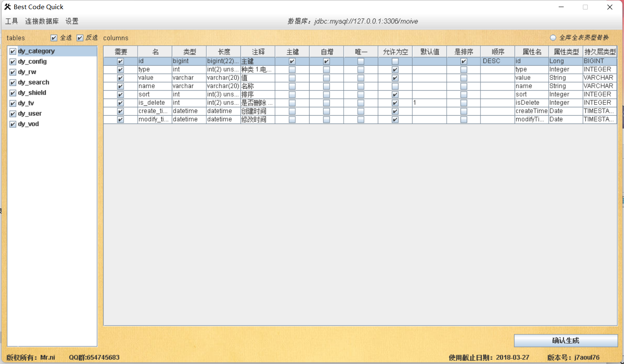Click the 确认生成 button
624x364 pixels.
pos(566,341)
